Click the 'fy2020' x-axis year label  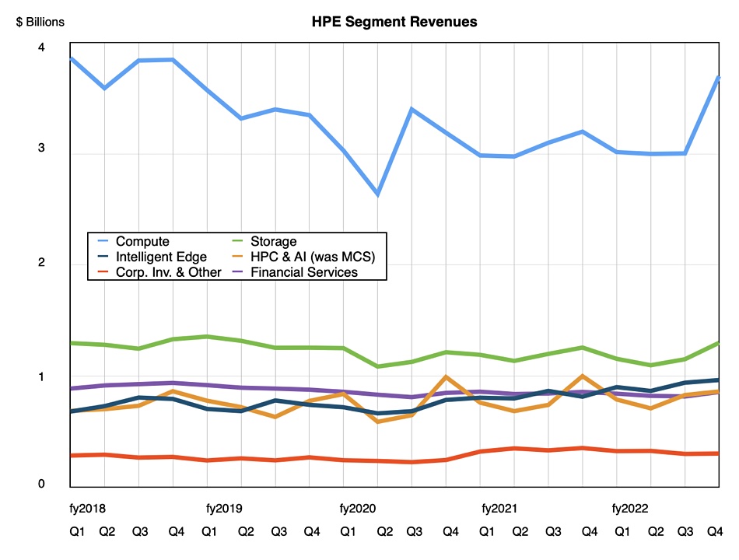(358, 509)
